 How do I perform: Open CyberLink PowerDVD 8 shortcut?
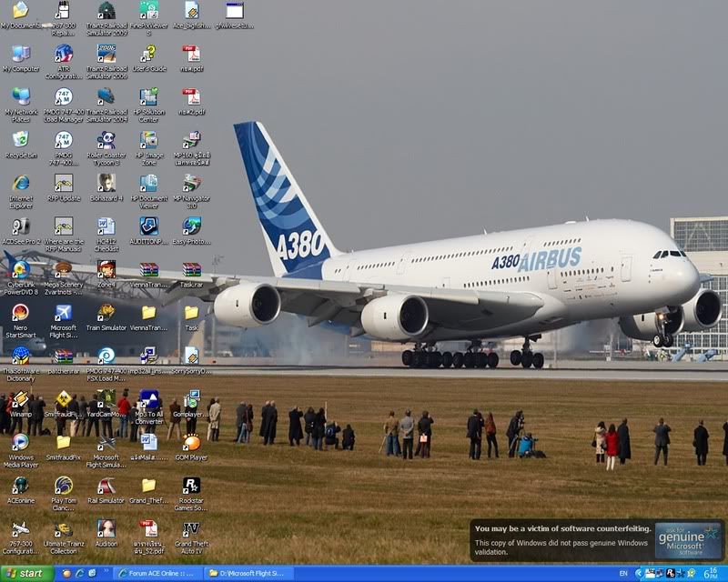pyautogui.click(x=20, y=277)
